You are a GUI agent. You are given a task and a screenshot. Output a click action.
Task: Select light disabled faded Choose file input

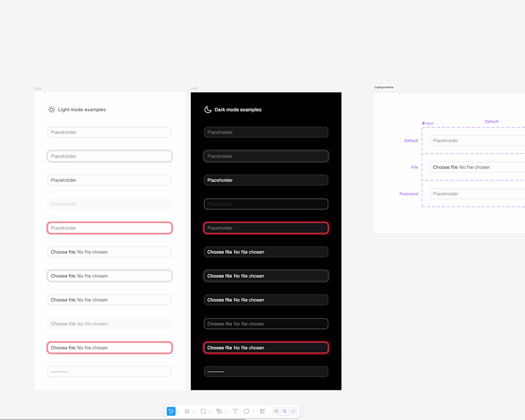(109, 324)
